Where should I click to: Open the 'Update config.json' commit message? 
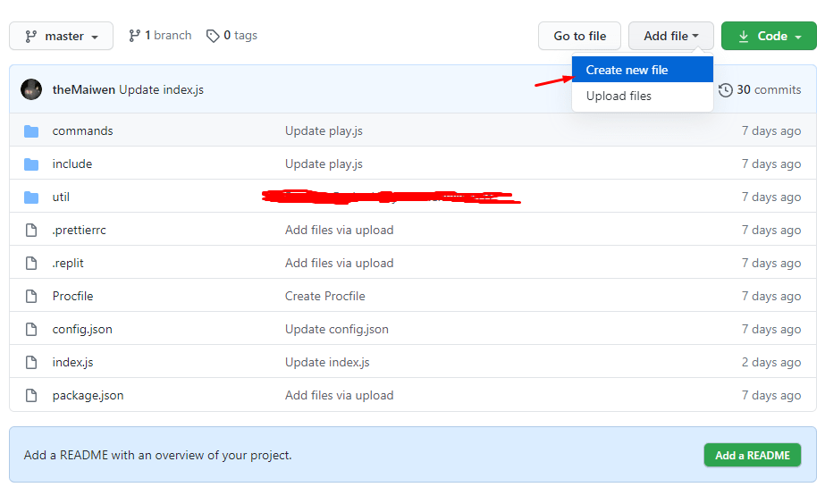337,330
